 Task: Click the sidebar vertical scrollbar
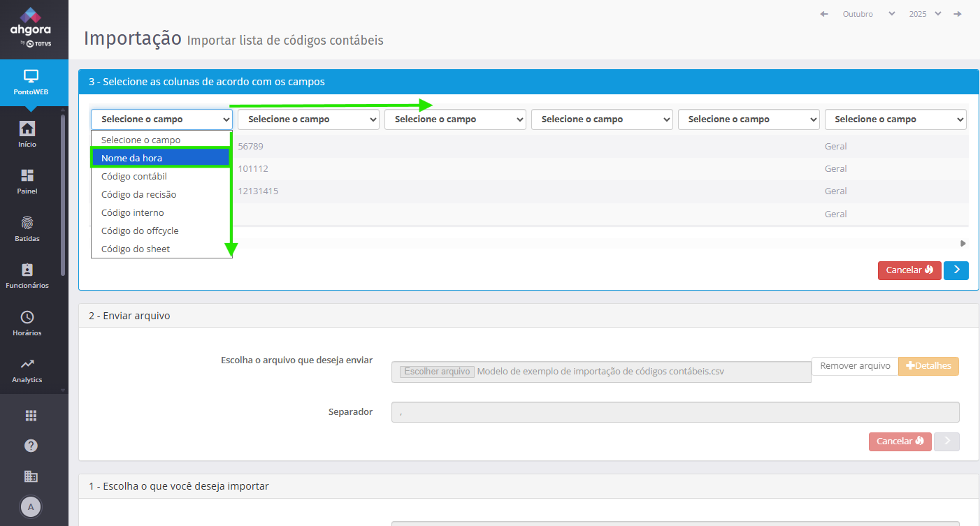pos(63,196)
